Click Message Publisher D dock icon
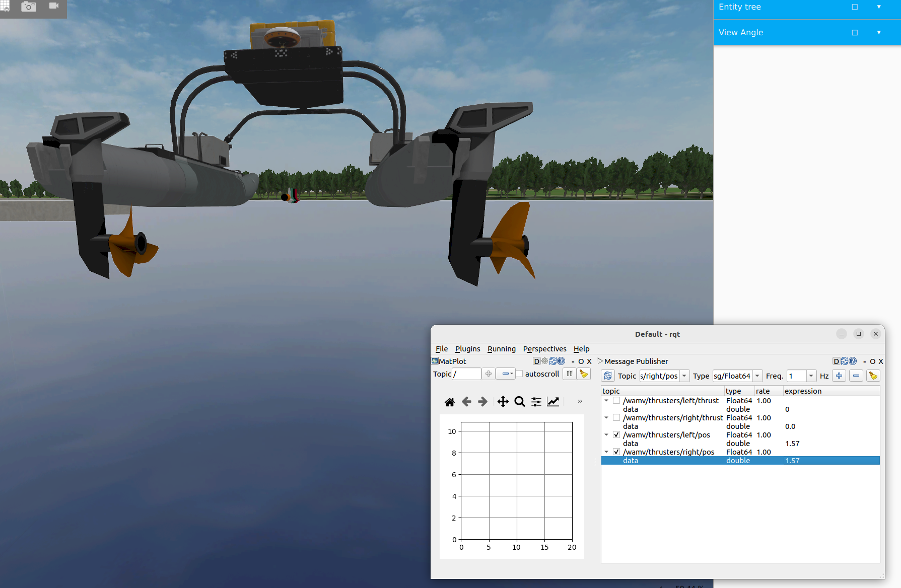This screenshot has height=588, width=901. coord(836,361)
